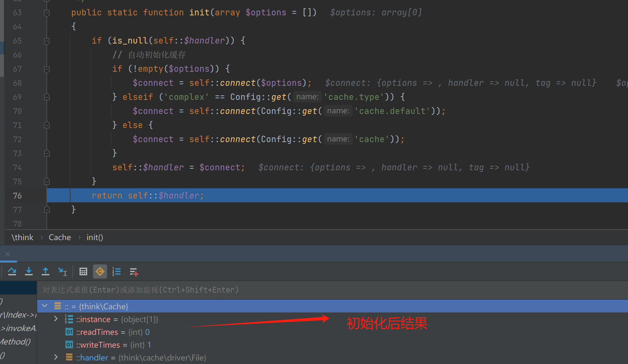Image resolution: width=628 pixels, height=364 pixels.
Task: Click the Step Into download-arrow icon
Action: pos(29,272)
